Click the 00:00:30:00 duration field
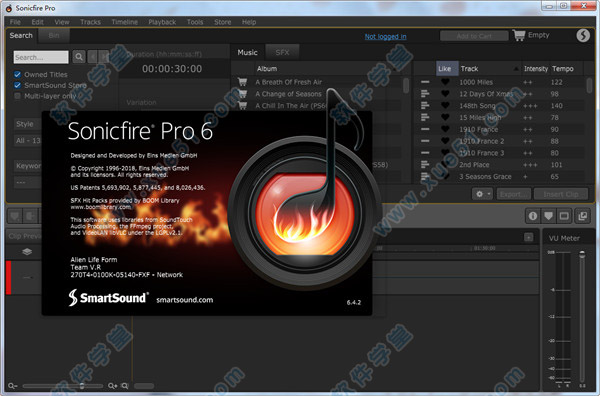The width and height of the screenshot is (600, 396). coord(172,68)
